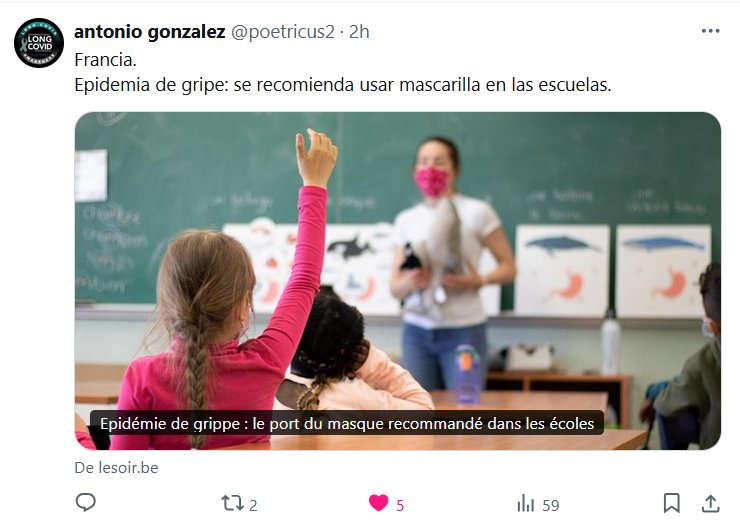Viewport: 740px width, 530px height.
Task: Bookmark this post
Action: pyautogui.click(x=672, y=503)
